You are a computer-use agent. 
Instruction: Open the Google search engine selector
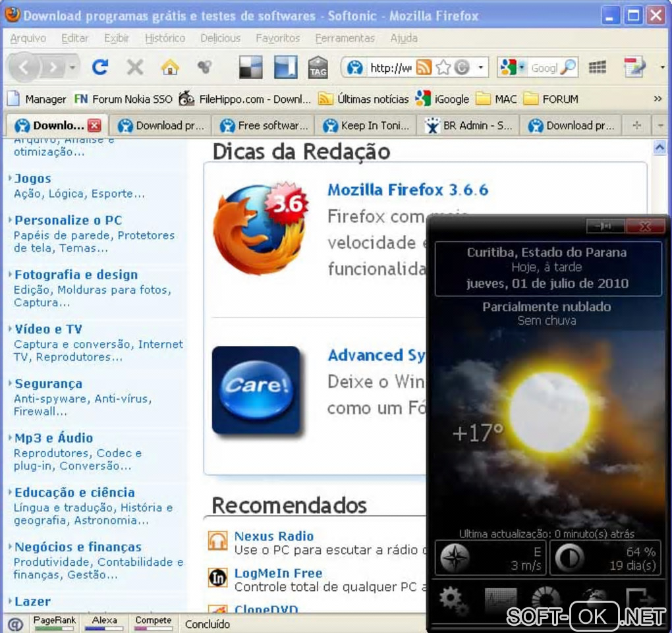(512, 67)
